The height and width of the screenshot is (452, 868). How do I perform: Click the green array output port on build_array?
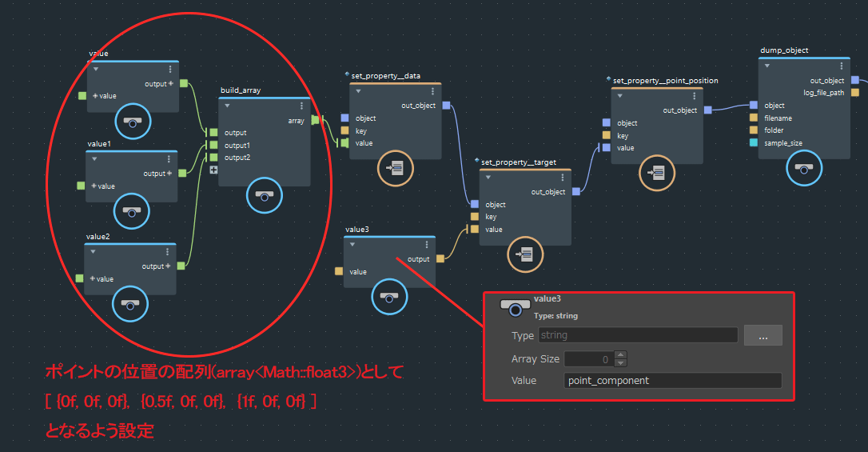[315, 120]
